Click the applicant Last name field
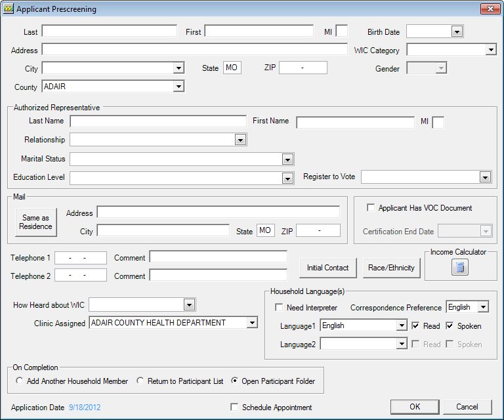 click(x=110, y=31)
